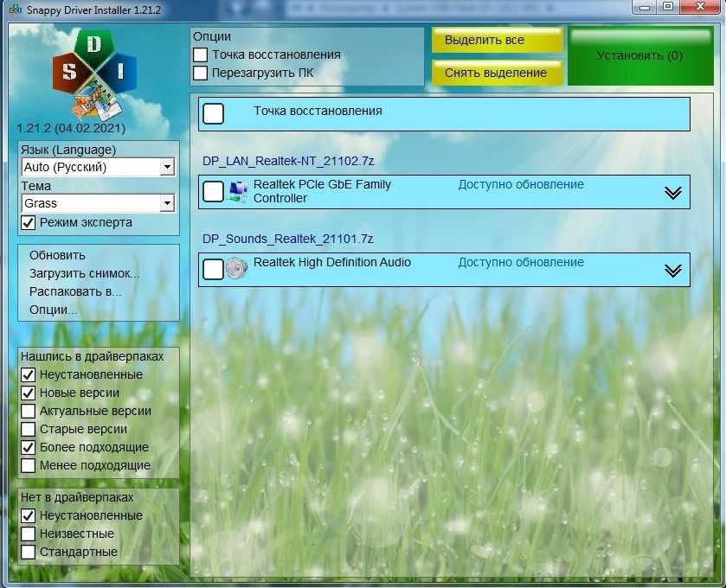This screenshot has width=726, height=588.
Task: Uncheck Неустановленные under Нашлись в драйверпаках
Action: point(29,374)
